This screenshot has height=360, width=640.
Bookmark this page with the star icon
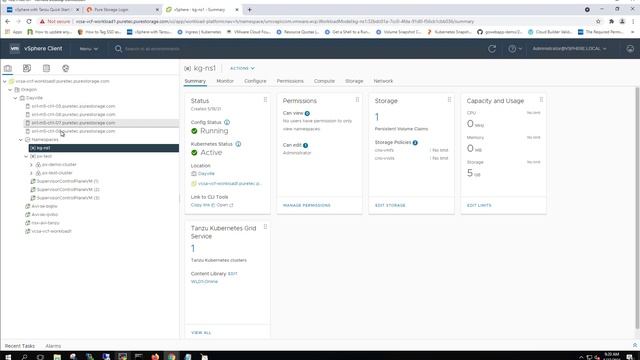(598, 21)
